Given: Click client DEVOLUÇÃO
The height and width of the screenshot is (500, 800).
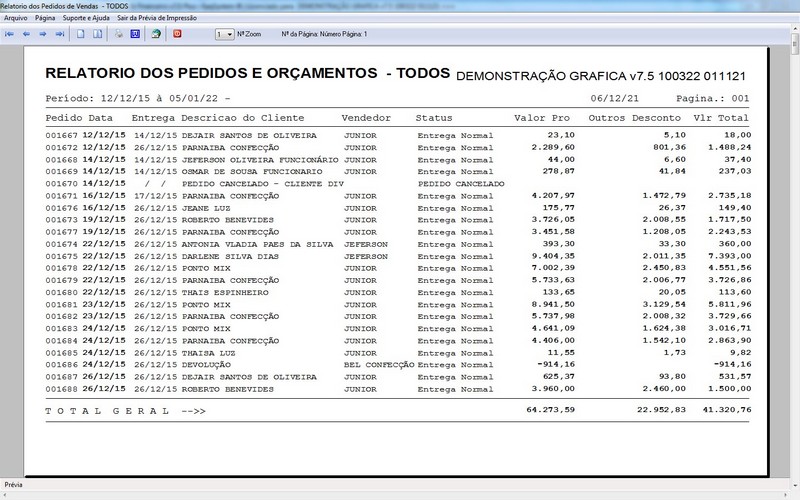Looking at the screenshot, I should pos(206,365).
